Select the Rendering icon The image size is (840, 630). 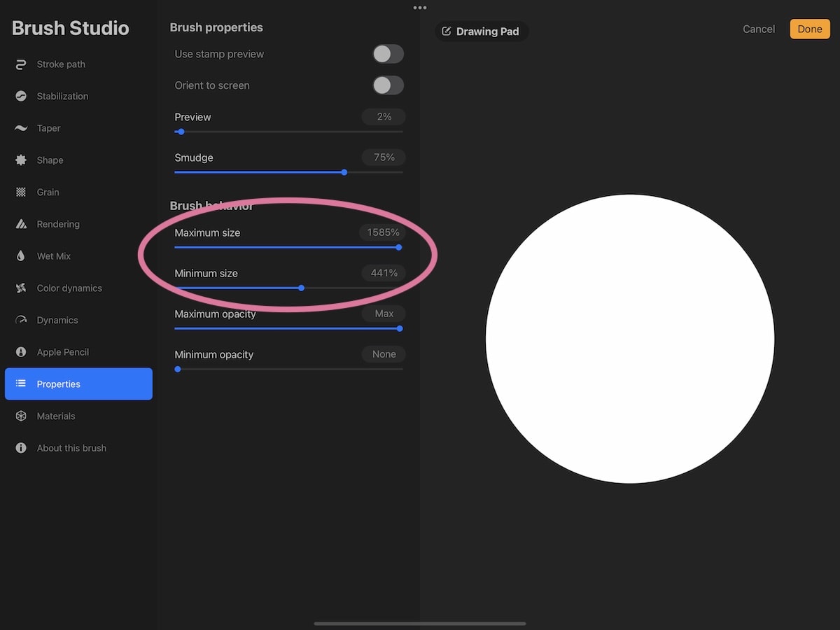pos(21,225)
